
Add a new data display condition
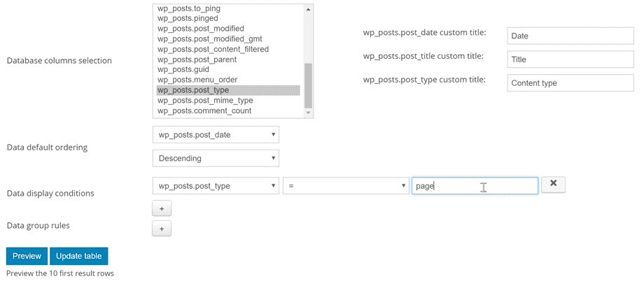[161, 208]
